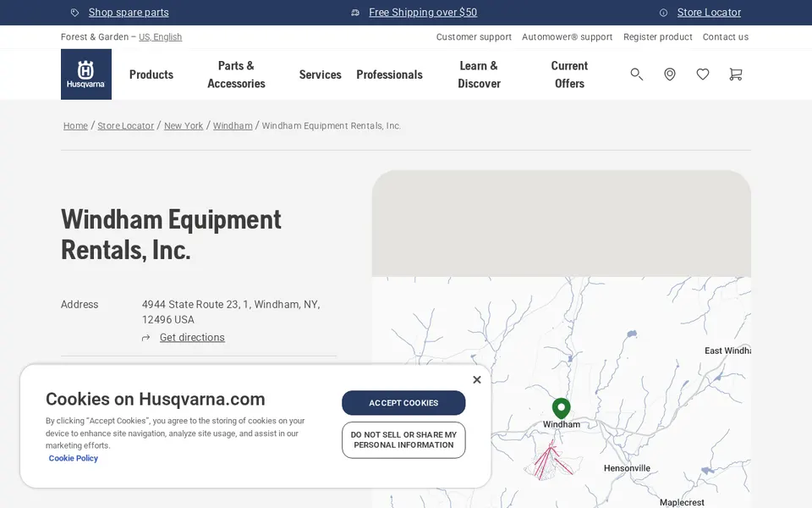The height and width of the screenshot is (508, 812).
Task: Open Contact us link
Action: coord(726,36)
